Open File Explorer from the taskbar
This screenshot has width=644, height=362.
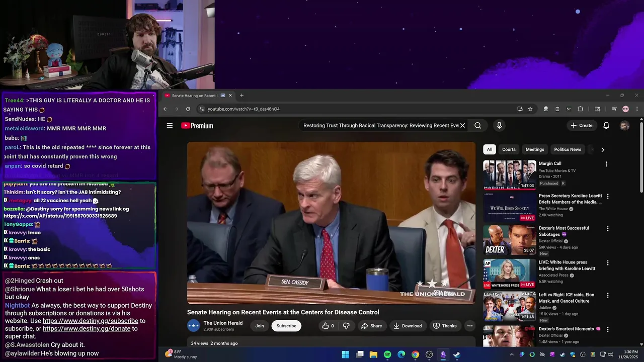click(373, 354)
